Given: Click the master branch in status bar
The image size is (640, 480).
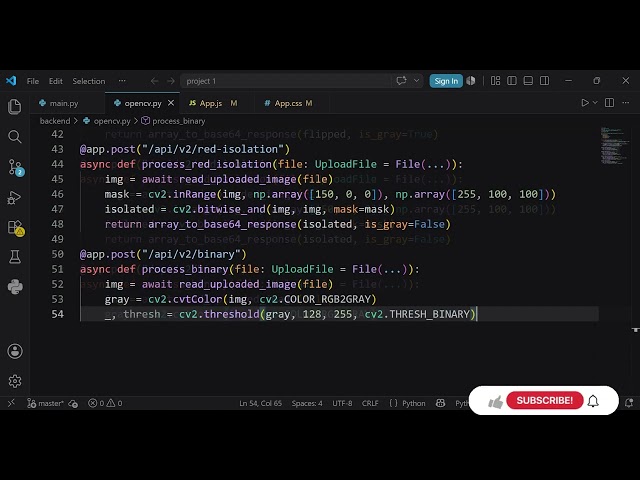Looking at the screenshot, I should (45, 403).
